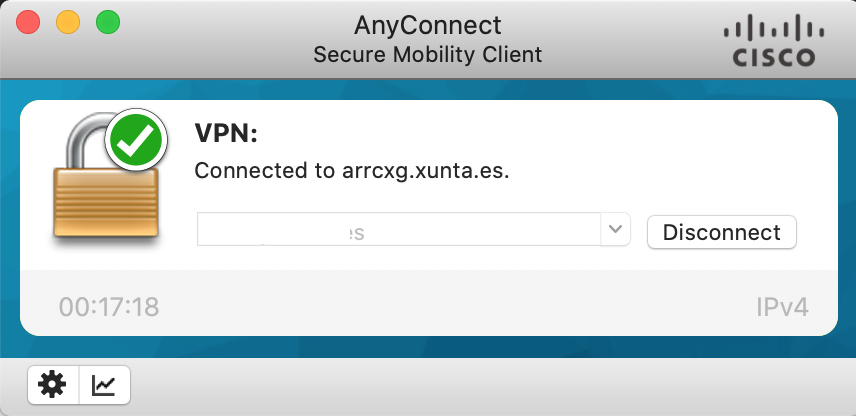Image resolution: width=856 pixels, height=416 pixels.
Task: Click the 'Connected to arrcxg.xunta.es.' status text
Action: click(x=352, y=171)
